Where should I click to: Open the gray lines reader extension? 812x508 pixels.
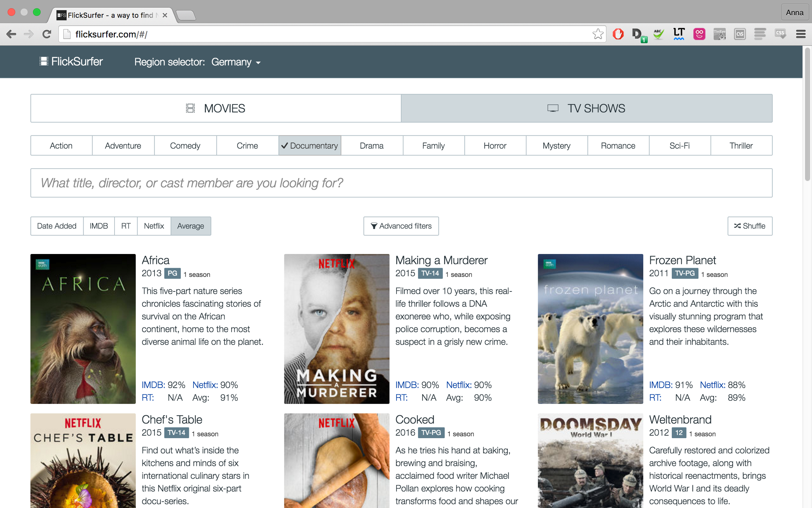(x=760, y=34)
